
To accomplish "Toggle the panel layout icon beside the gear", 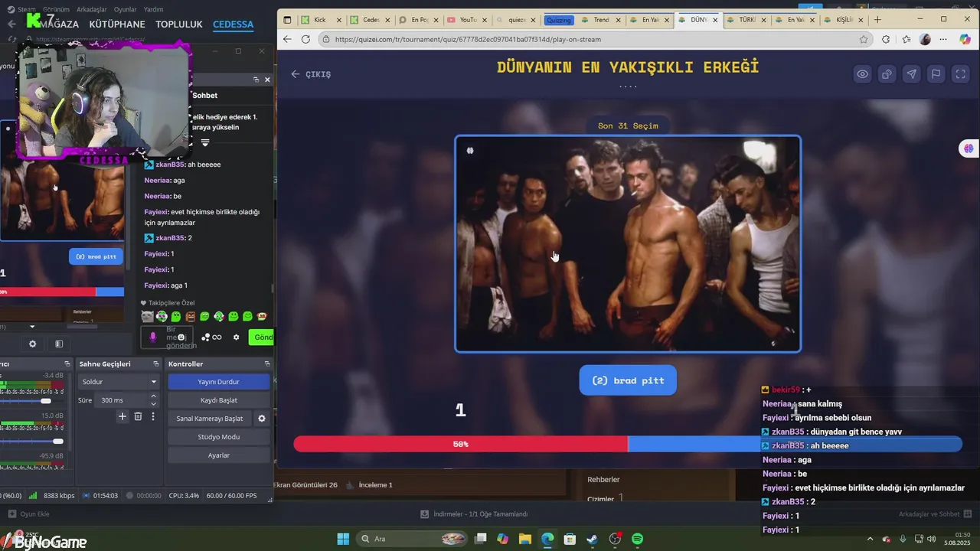I will (59, 344).
